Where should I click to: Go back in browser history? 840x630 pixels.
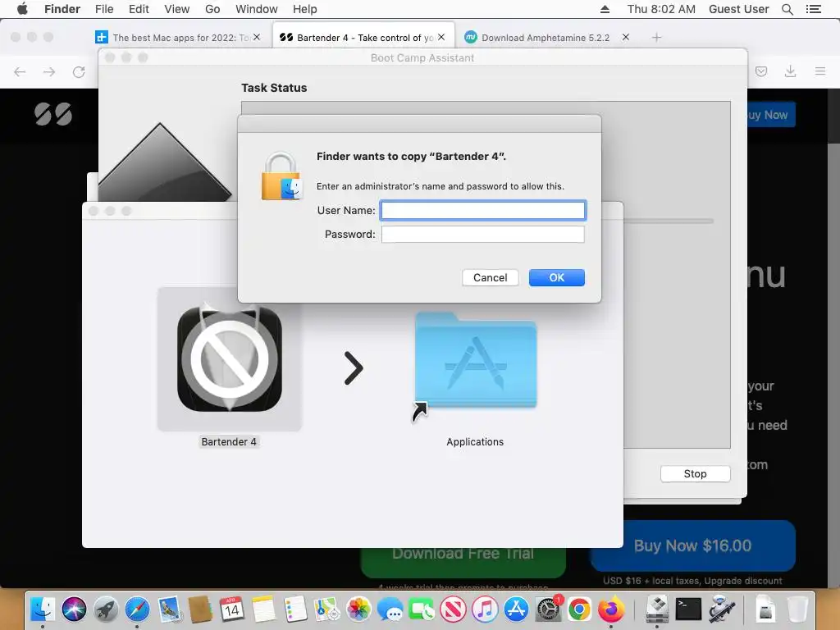coord(20,72)
